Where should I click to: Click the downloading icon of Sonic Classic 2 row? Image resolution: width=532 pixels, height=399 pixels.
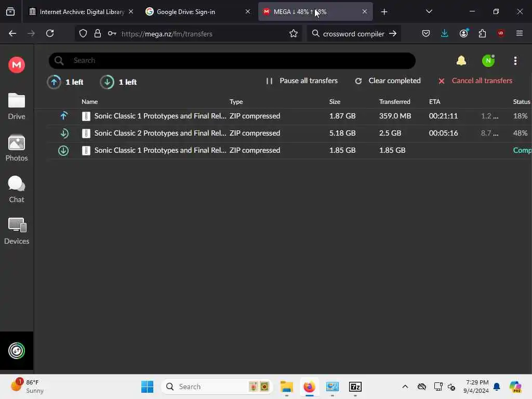(64, 133)
